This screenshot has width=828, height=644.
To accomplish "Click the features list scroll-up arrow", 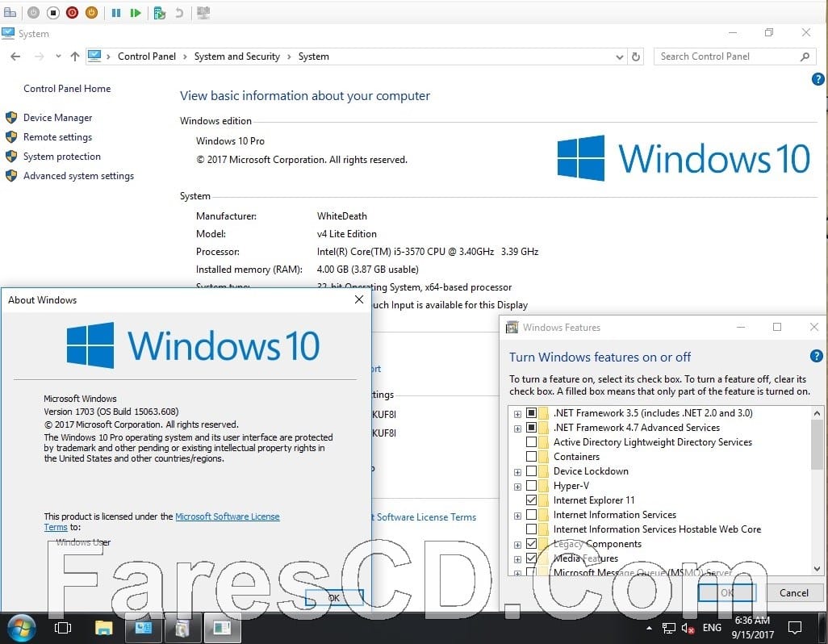I will point(817,413).
